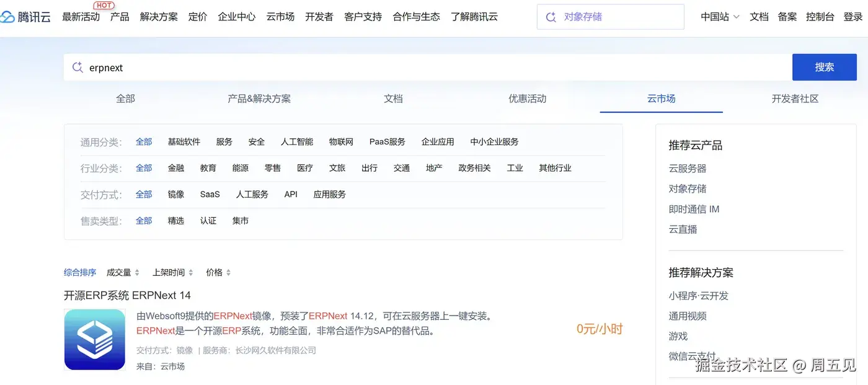Open 通用视频 solution link
Screen dimensions: 868x385
coord(688,316)
